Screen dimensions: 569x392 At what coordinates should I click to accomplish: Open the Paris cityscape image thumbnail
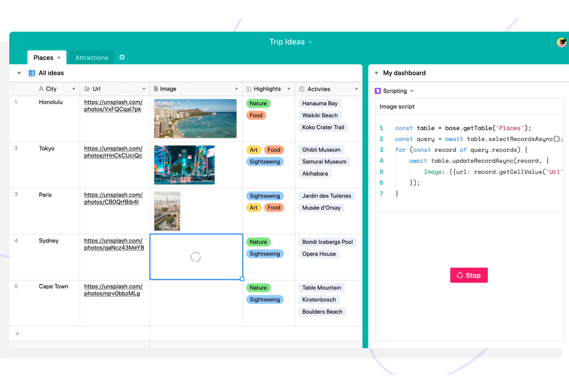pos(167,211)
